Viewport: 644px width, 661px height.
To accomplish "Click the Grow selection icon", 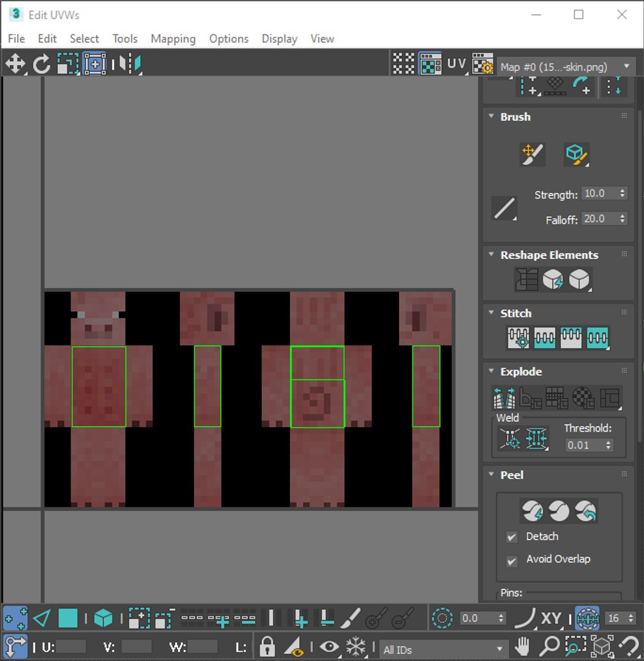I will point(139,618).
